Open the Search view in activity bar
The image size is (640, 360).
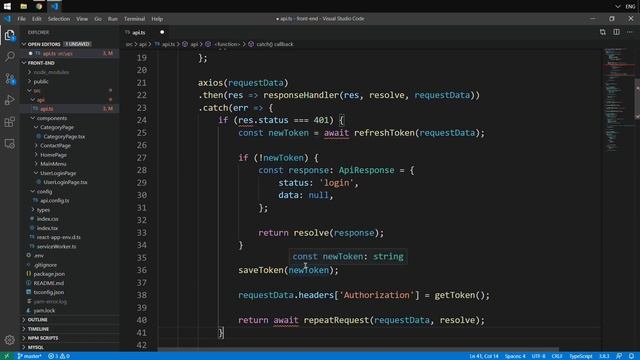pyautogui.click(x=9, y=56)
